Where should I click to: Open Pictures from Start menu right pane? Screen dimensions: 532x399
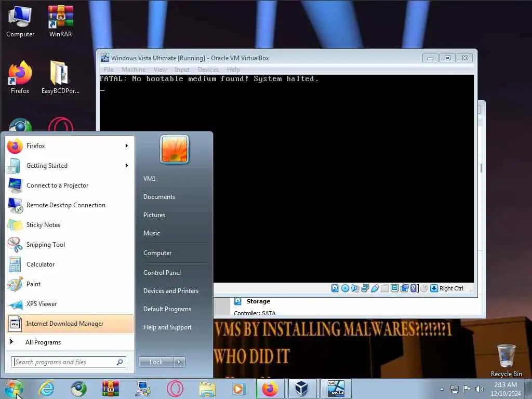154,215
